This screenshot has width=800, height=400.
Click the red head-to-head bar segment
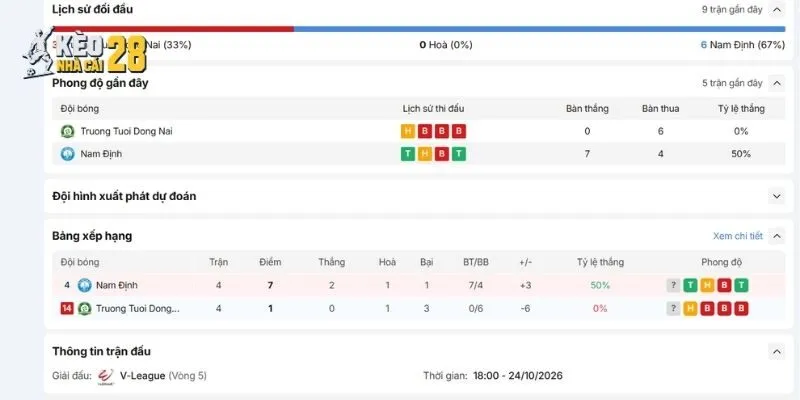[x=173, y=29]
